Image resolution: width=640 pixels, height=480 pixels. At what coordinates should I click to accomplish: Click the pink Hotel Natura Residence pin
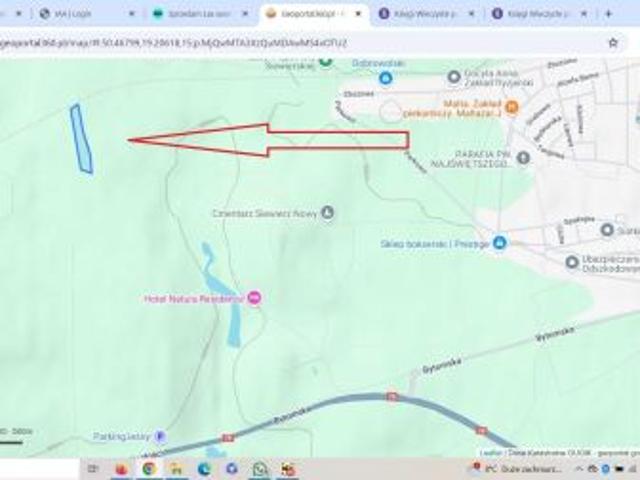[255, 298]
